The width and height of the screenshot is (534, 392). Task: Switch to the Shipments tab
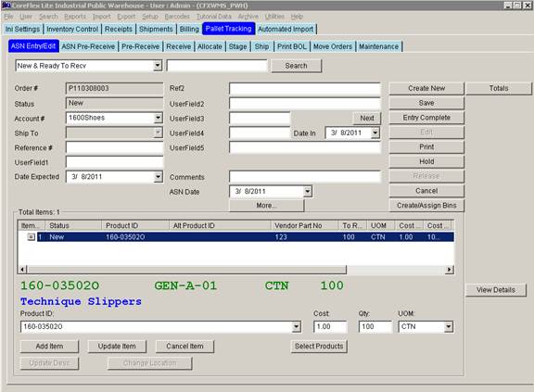click(156, 30)
